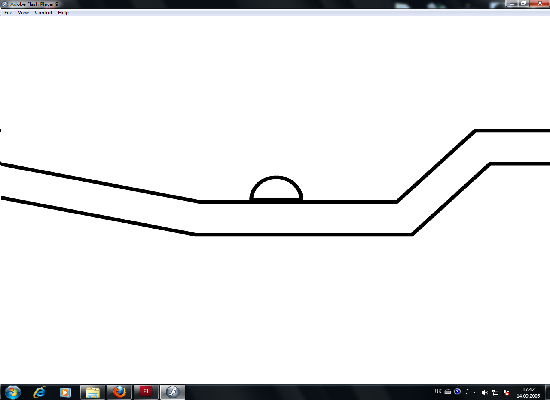Click the semicircle dome shape on canvas

pyautogui.click(x=276, y=189)
